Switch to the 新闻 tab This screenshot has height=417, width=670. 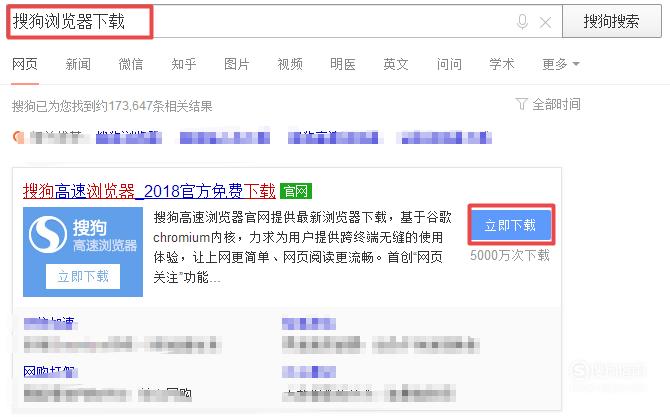pyautogui.click(x=78, y=64)
